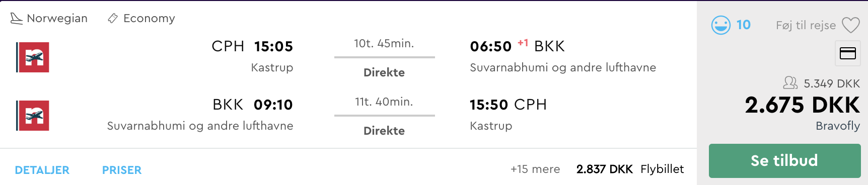Click the return Direkte duration bar
This screenshot has height=185, width=868.
385,116
